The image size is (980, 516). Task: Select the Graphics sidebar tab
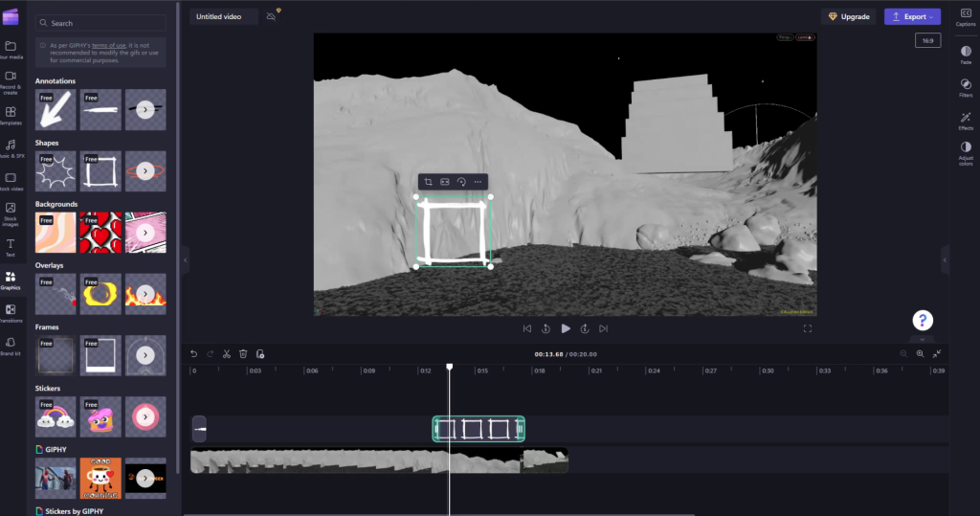coord(11,280)
